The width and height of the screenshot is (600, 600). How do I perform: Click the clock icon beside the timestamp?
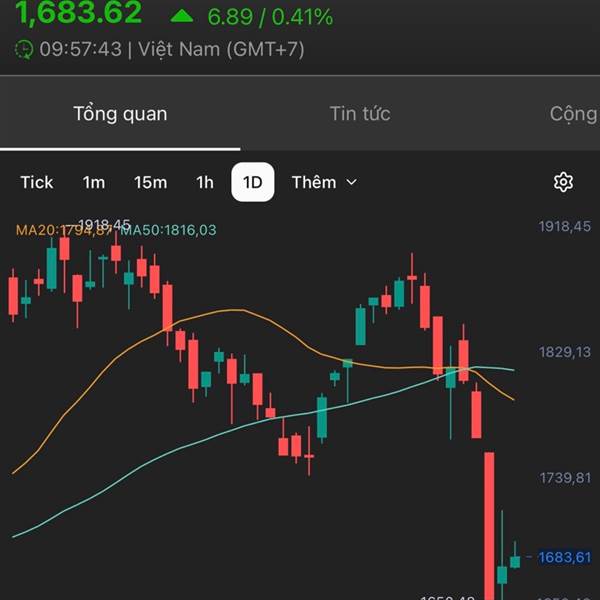(24, 49)
